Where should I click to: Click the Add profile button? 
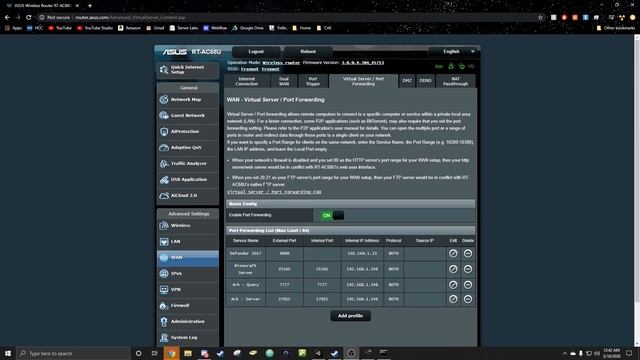coord(350,316)
